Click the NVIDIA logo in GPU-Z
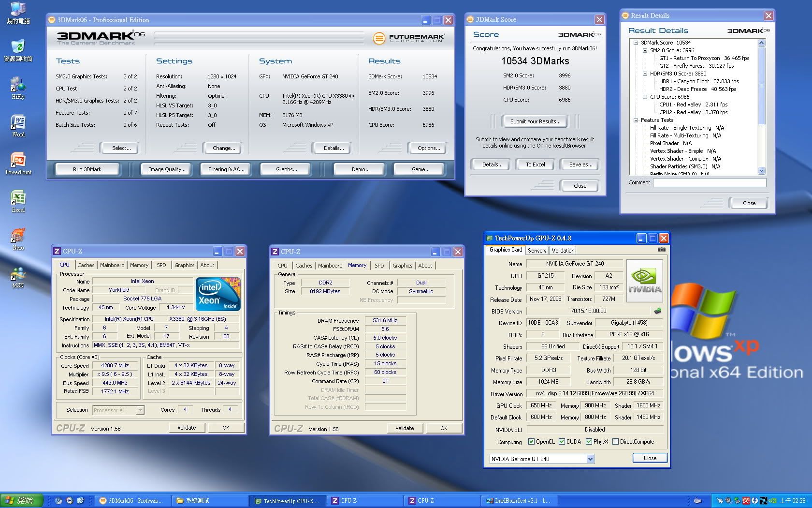 point(644,281)
